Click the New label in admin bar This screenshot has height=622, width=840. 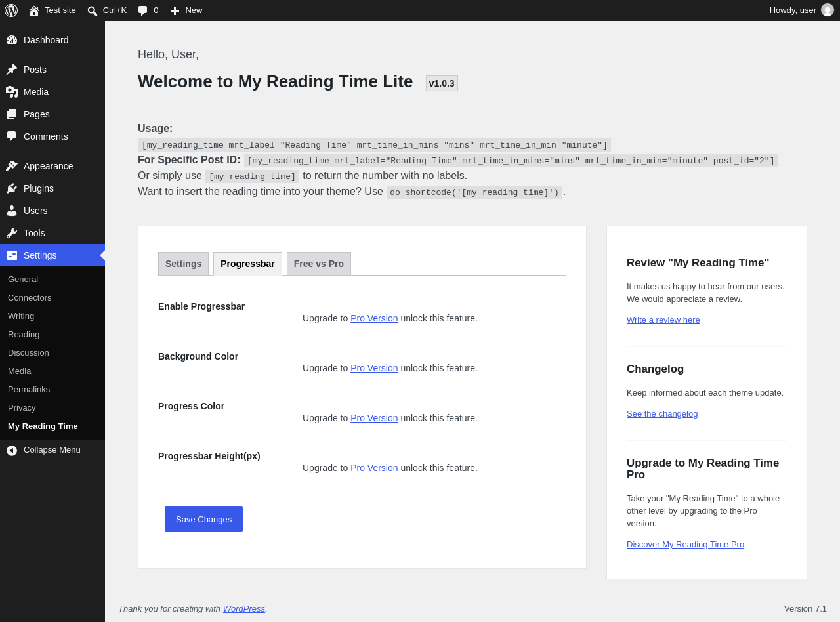(194, 10)
